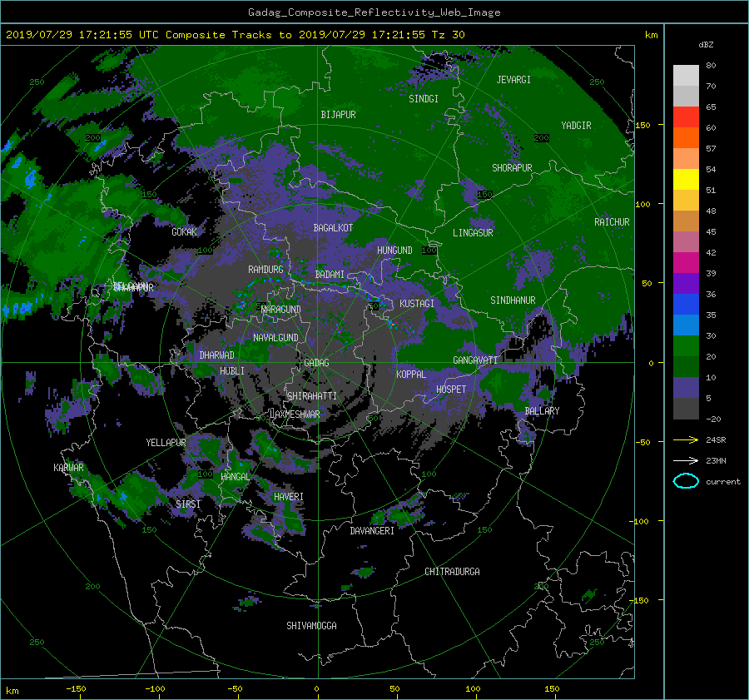749x700 pixels.
Task: Click the JEVARGI city label
Action: tap(513, 80)
